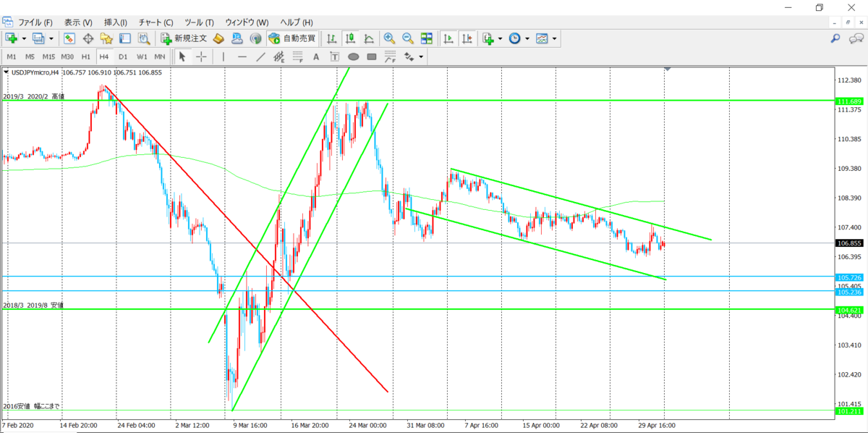Choose the Equidistant Channel tool
Viewport: 868px width, 433px height.
(279, 56)
